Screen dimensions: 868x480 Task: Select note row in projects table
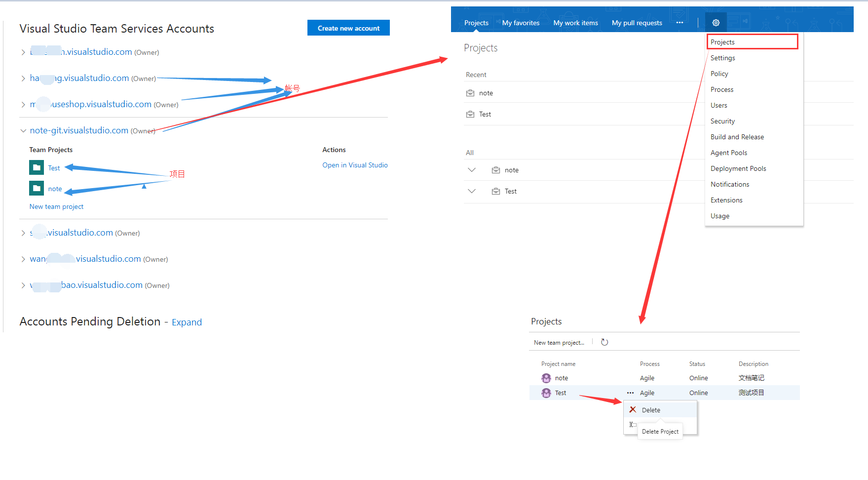[x=664, y=378]
